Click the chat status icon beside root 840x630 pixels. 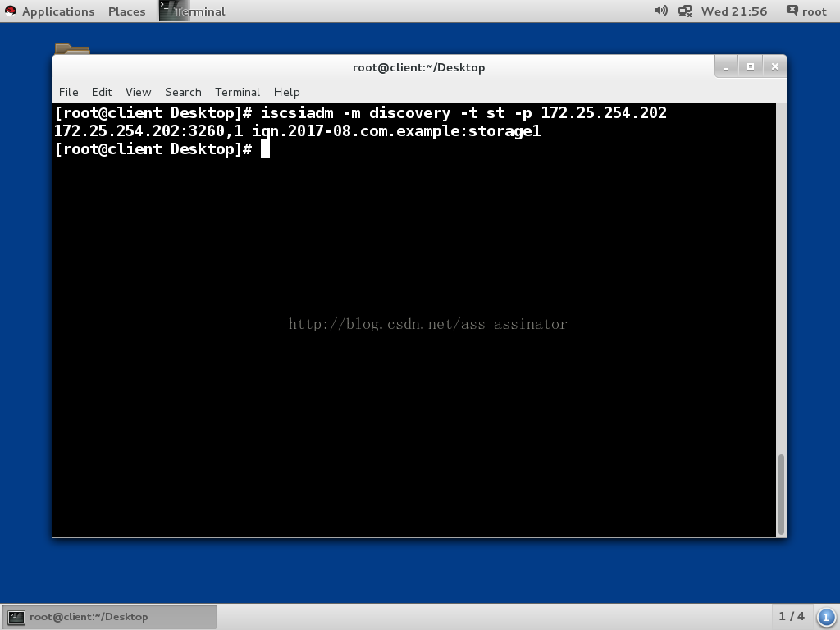(x=792, y=10)
